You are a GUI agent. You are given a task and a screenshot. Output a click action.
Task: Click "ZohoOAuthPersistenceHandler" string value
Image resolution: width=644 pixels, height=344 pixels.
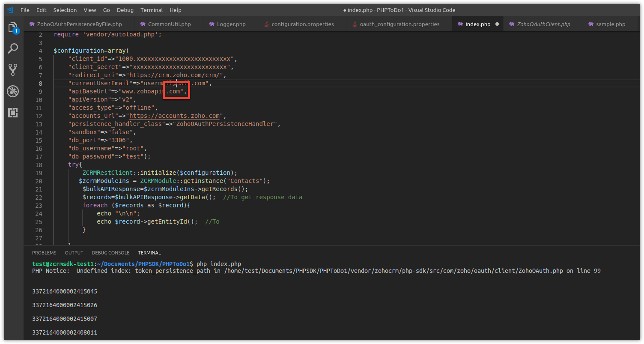click(x=226, y=124)
